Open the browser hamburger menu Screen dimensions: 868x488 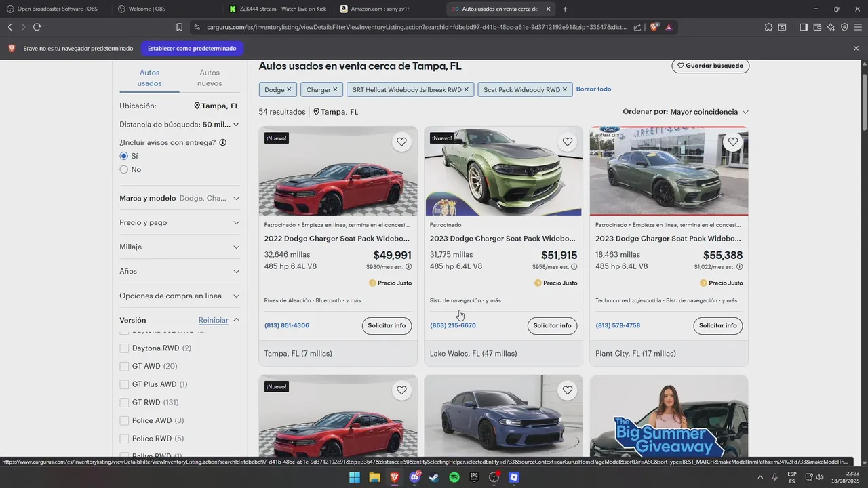pos(858,27)
